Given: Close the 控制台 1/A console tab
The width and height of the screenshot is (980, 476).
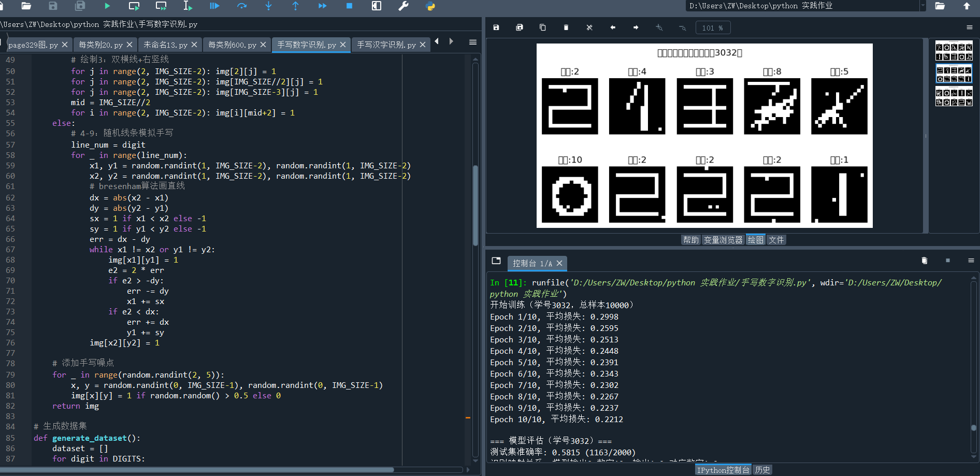Looking at the screenshot, I should 559,264.
